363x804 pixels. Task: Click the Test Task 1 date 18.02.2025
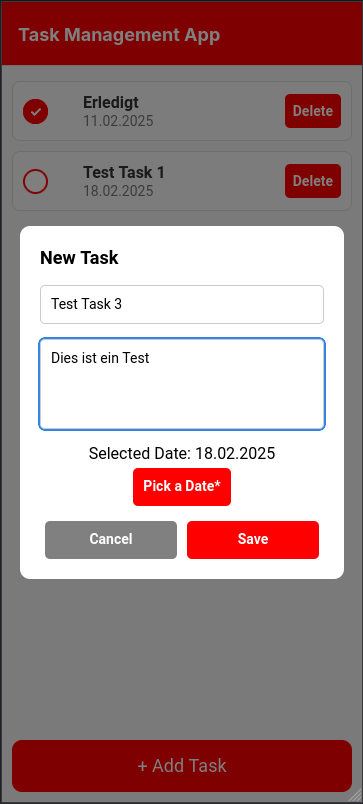[118, 191]
